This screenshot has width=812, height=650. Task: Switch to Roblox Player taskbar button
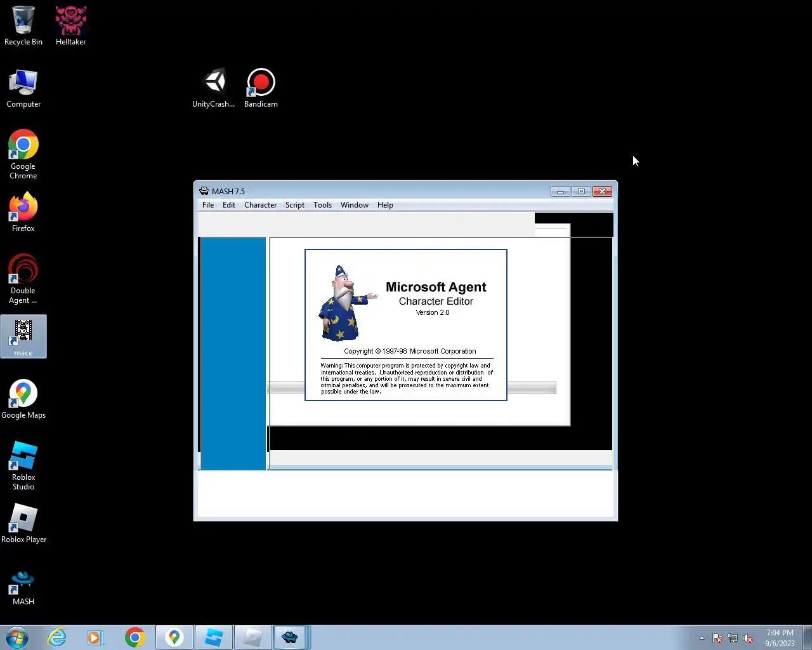252,637
